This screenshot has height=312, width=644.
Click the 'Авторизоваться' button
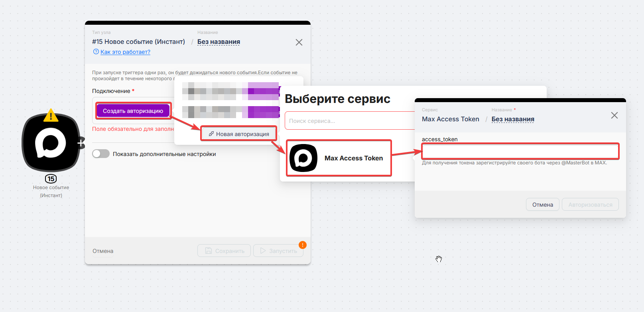[590, 205]
